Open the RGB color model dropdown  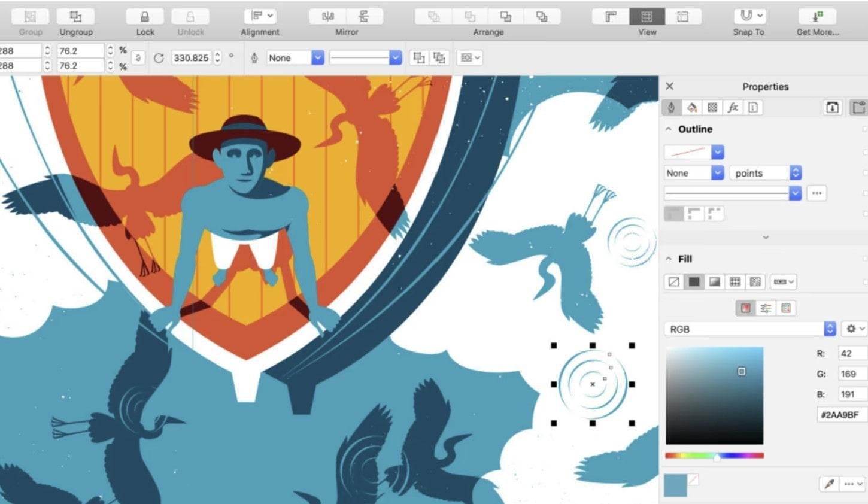[830, 329]
